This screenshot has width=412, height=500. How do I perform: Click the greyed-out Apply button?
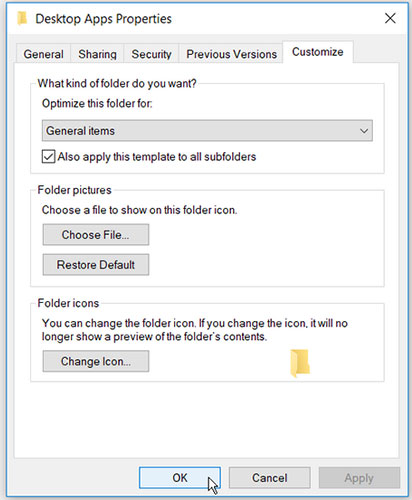click(x=359, y=478)
